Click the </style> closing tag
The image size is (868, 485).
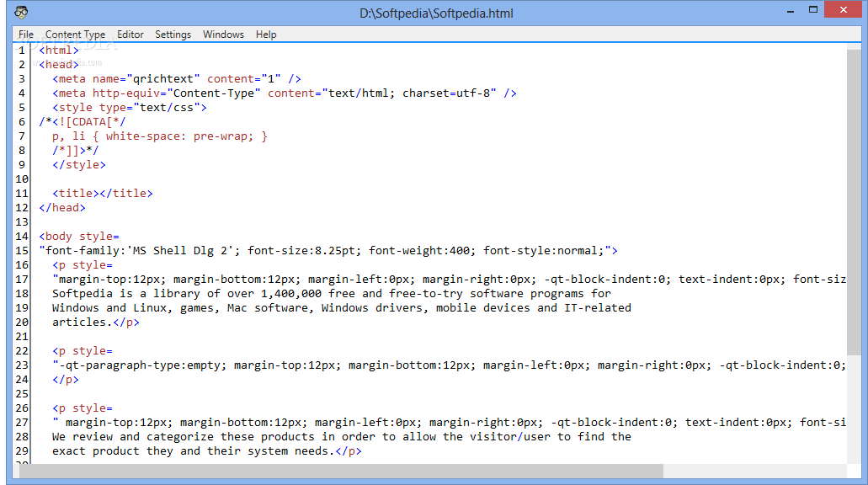[x=78, y=165]
